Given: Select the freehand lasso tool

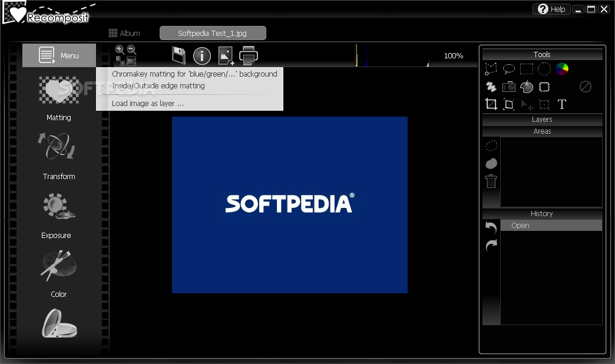Looking at the screenshot, I should [x=509, y=69].
